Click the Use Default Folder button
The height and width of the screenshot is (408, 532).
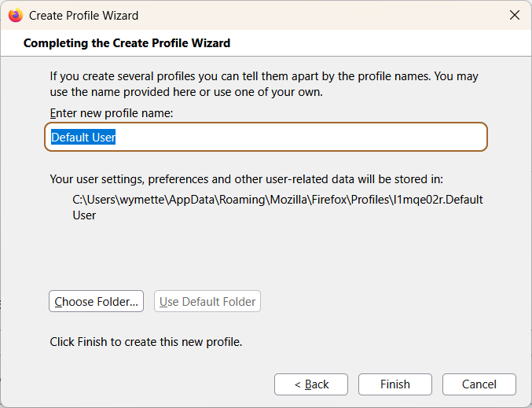[x=207, y=301]
